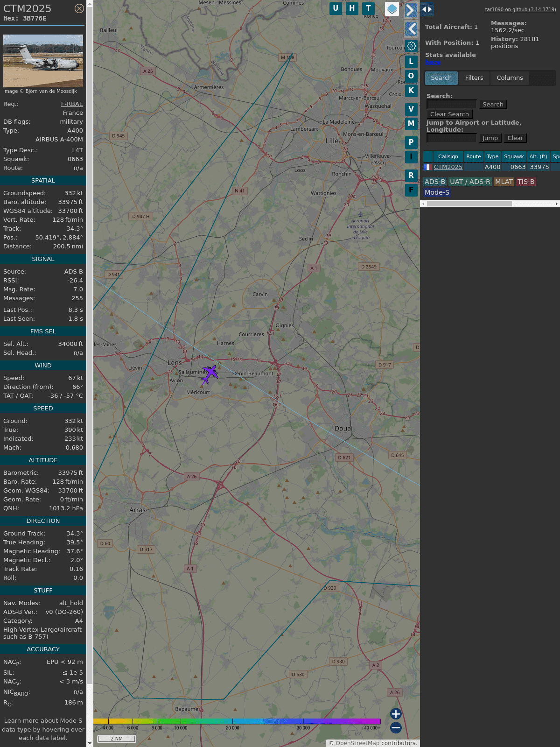Screen dimensions: 560x747
Task: Click the French flag in table row
Action: coord(427,167)
